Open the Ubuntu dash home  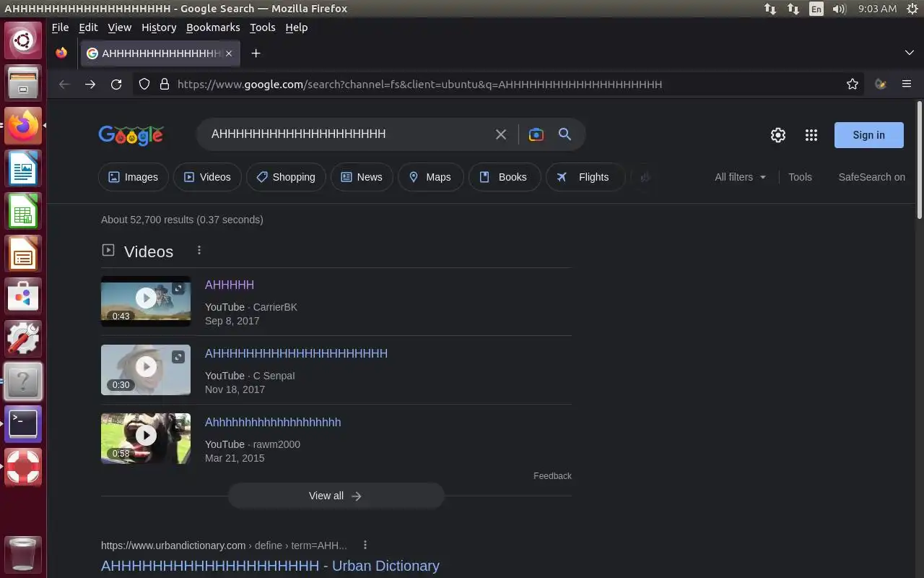pyautogui.click(x=23, y=39)
